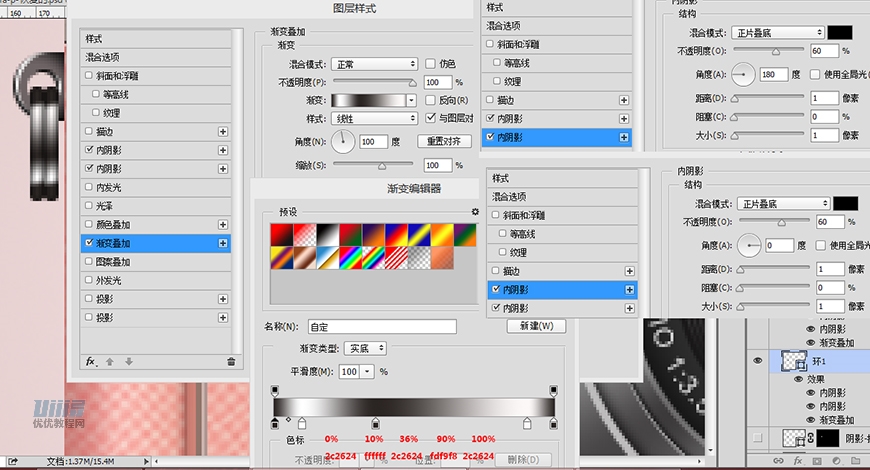Open the 混合模式 dropdown showing 正常
The image size is (870, 470).
point(375,64)
